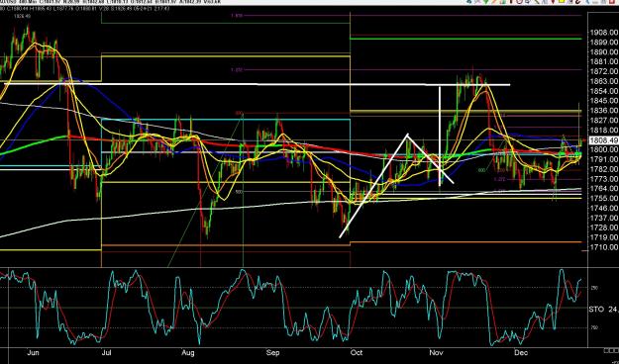Click the 1899.00 price axis label
Screen dimensions: 619x364
(x=604, y=43)
